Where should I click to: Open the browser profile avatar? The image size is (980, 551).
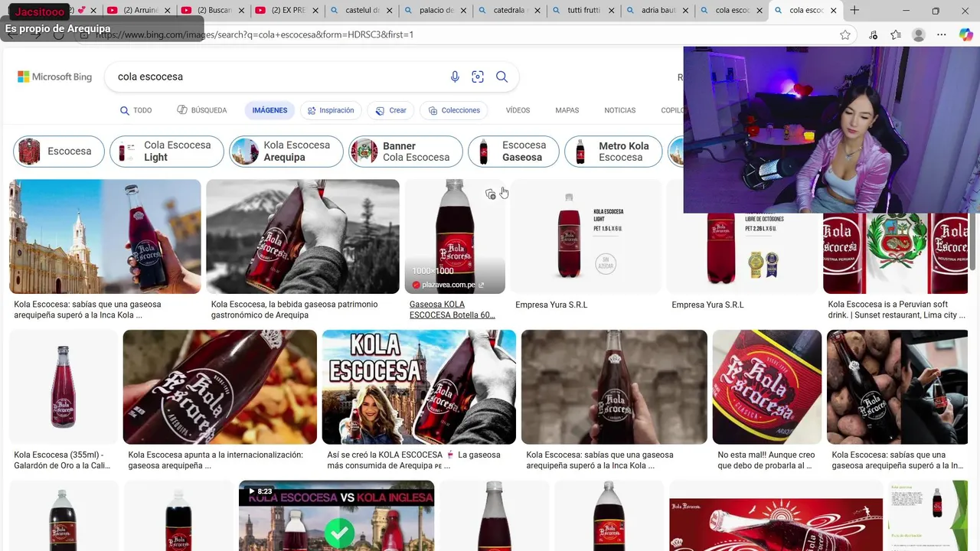[x=919, y=34]
